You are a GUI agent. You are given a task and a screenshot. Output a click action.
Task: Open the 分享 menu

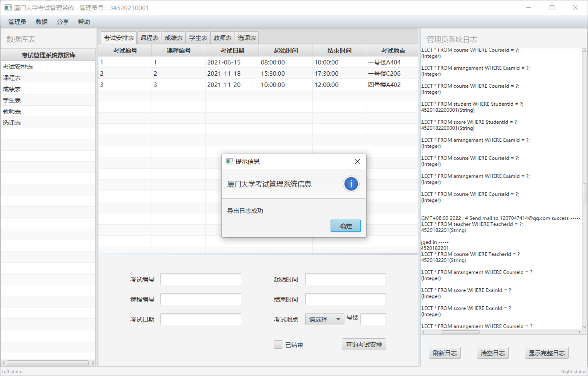click(63, 22)
